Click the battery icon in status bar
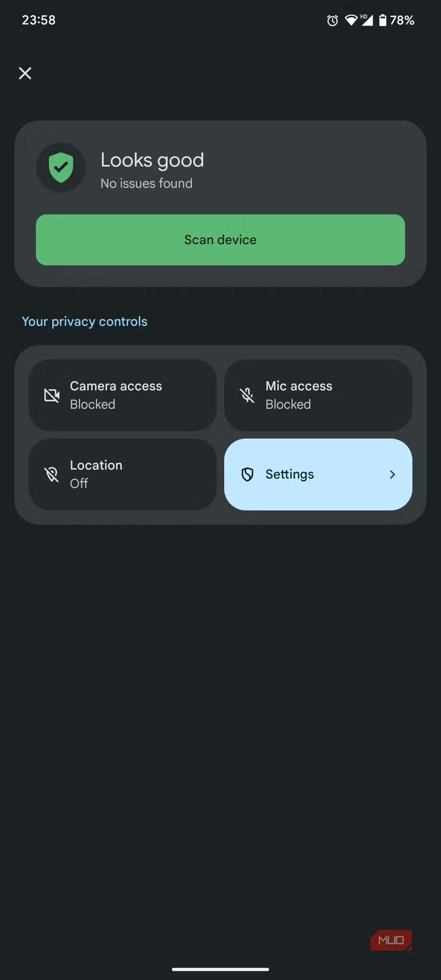The height and width of the screenshot is (980, 441). pos(382,20)
